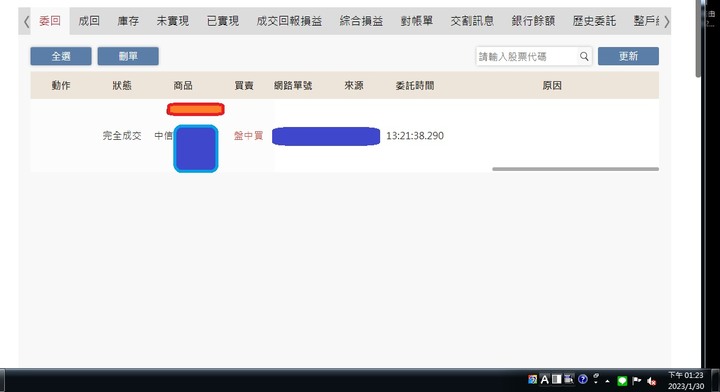Select the 完全成交 status cell
The image size is (720, 392).
pyautogui.click(x=122, y=135)
